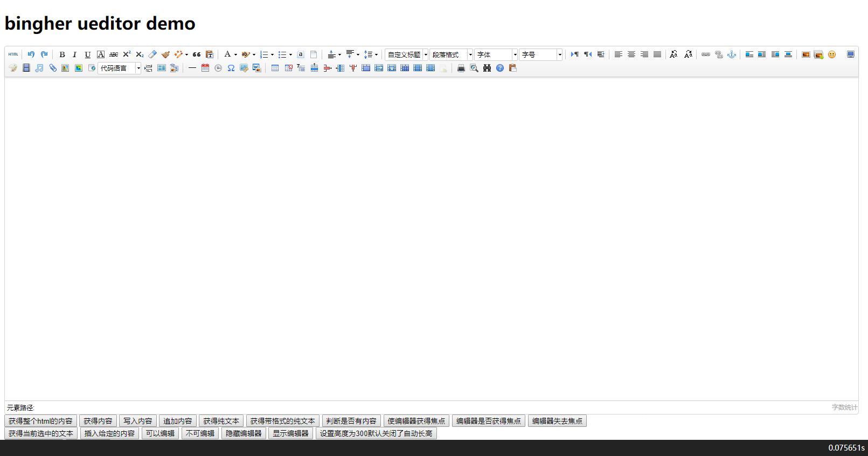Insert current time with the clock icon
The image size is (868, 456).
[x=218, y=68]
